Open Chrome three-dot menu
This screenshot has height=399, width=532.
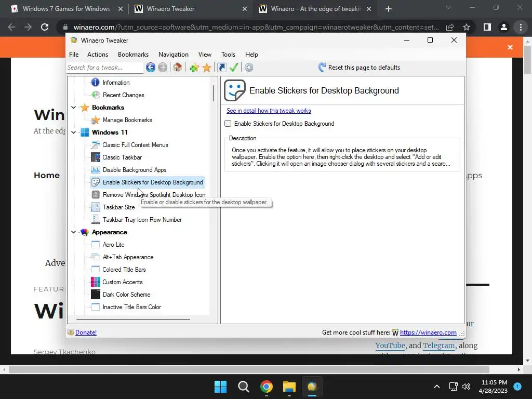point(521,27)
